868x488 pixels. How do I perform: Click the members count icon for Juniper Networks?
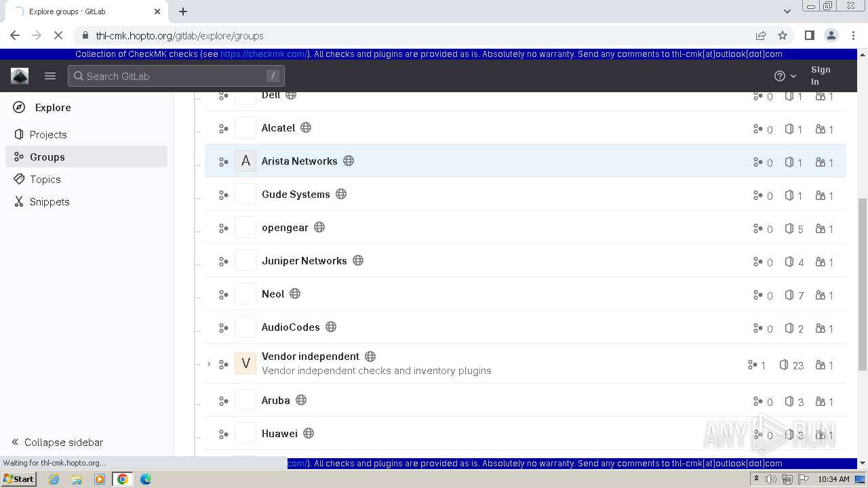click(821, 262)
